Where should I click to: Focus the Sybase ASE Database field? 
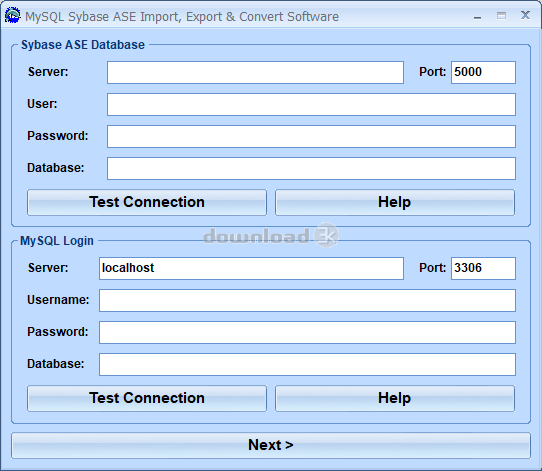[311, 168]
